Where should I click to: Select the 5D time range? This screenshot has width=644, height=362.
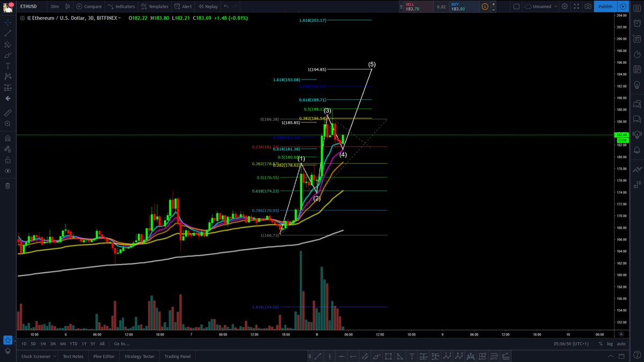(x=33, y=344)
